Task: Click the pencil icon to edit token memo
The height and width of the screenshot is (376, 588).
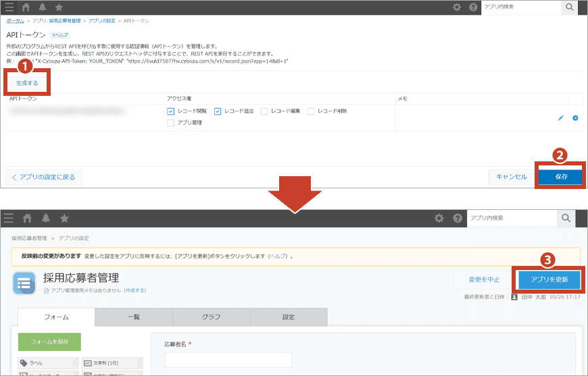Action: (x=560, y=118)
